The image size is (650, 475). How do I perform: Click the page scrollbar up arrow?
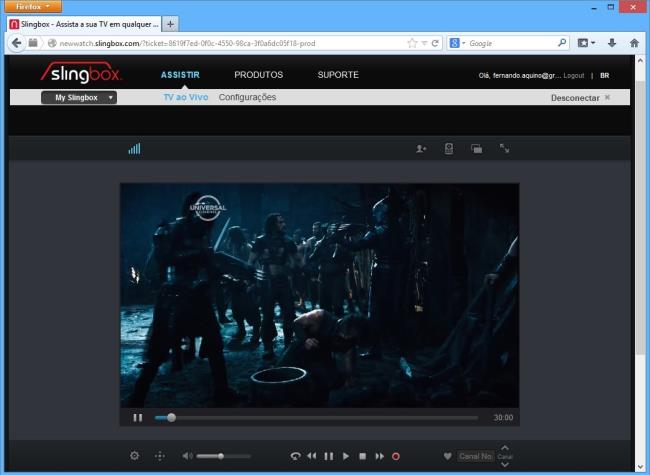(x=640, y=61)
